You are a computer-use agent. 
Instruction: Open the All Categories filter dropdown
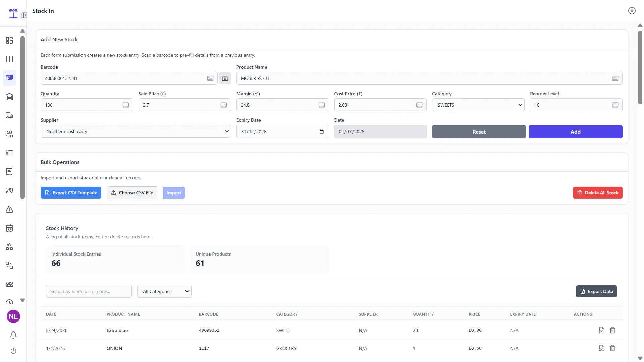pyautogui.click(x=164, y=291)
